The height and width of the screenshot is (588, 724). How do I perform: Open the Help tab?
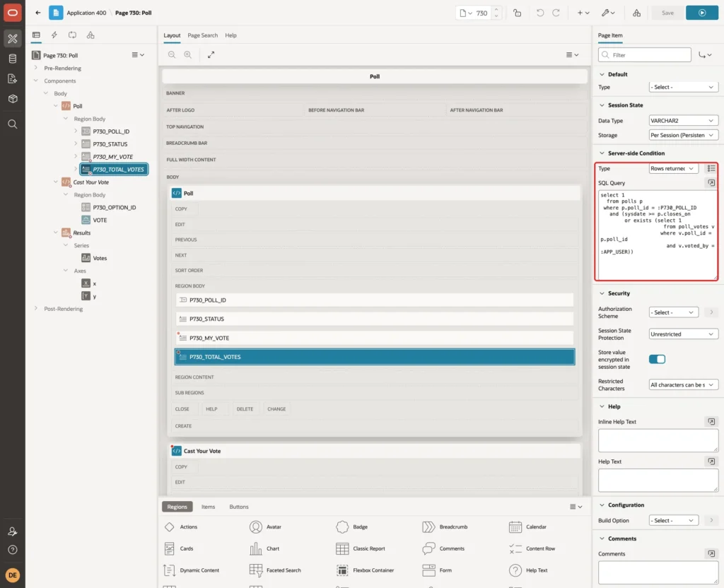[x=230, y=35]
